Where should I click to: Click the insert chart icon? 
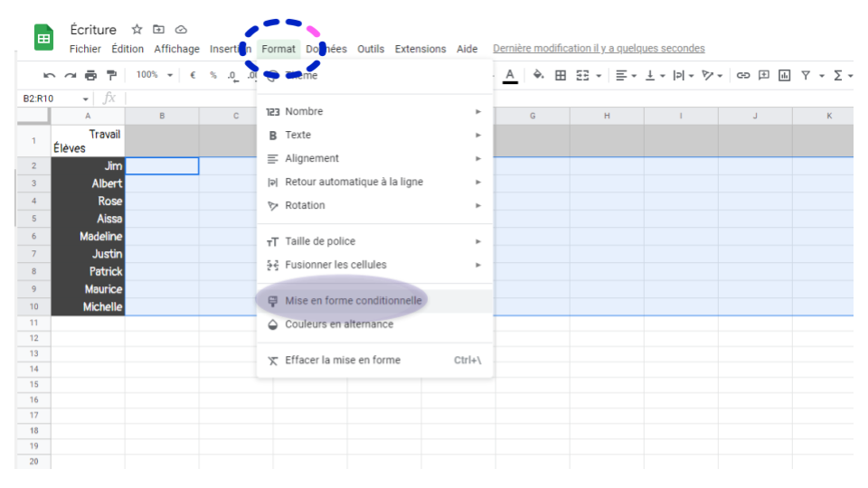click(784, 75)
